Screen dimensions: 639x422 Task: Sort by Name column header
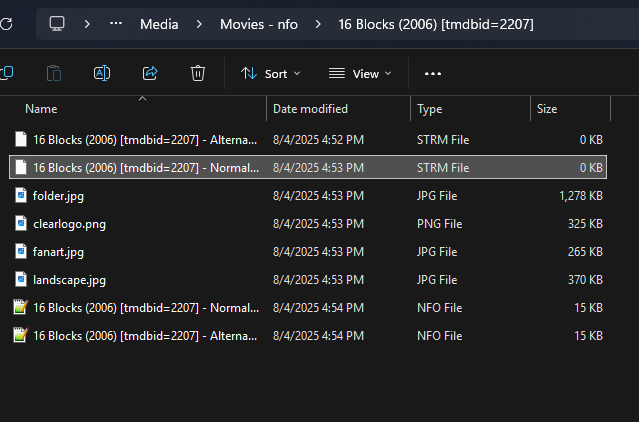(41, 108)
